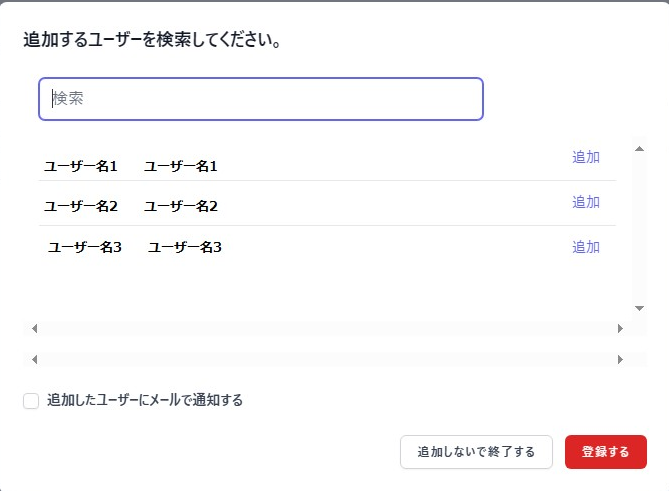The height and width of the screenshot is (491, 669).
Task: Click the 追加したユーザーにメールで通知する label text
Action: [x=145, y=400]
